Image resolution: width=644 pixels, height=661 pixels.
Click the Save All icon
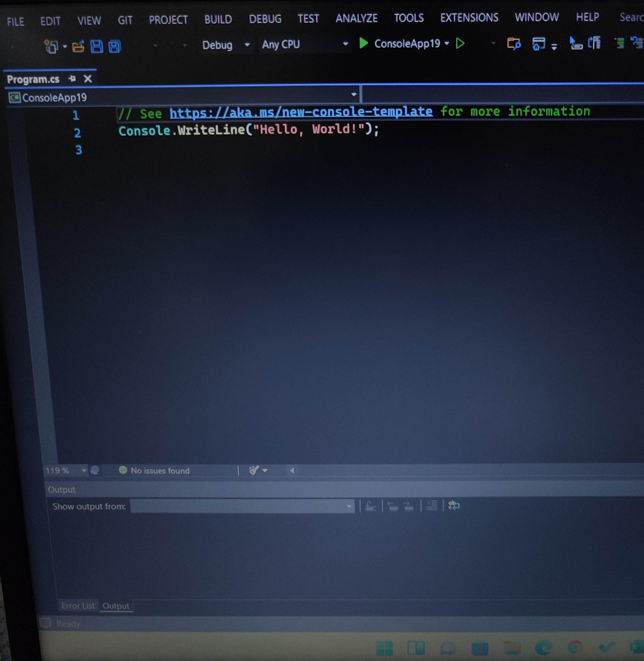tap(115, 46)
